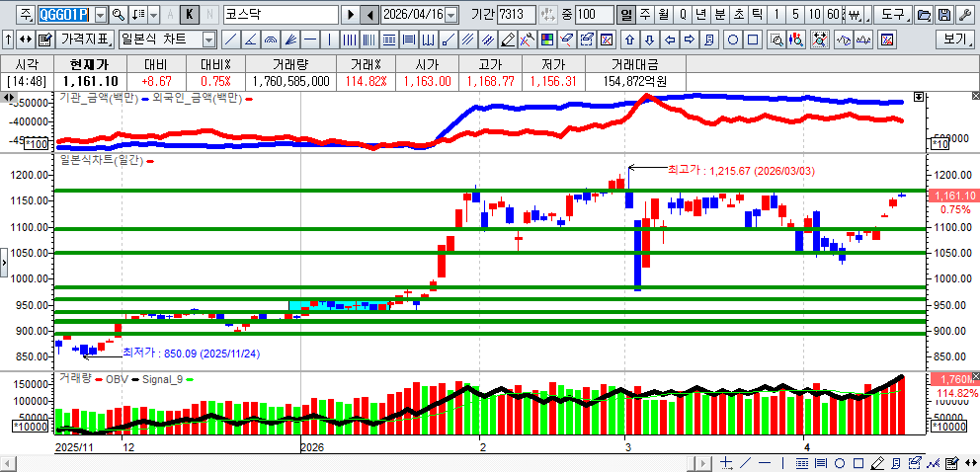The width and height of the screenshot is (980, 472).
Task: Click the open folder icon
Action: point(924,15)
